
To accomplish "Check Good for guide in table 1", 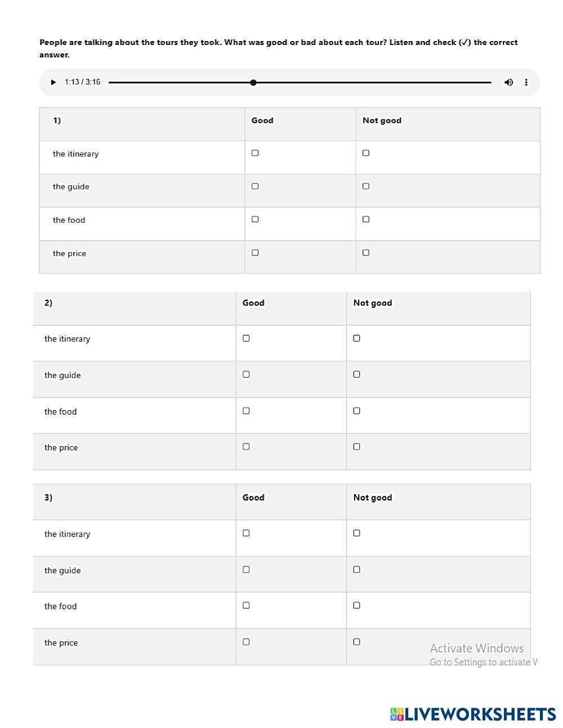I will [x=255, y=186].
